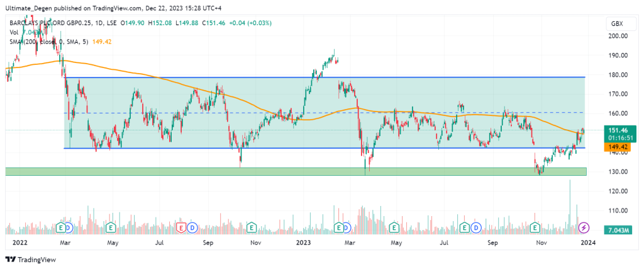The width and height of the screenshot is (644, 269).
Task: Click the purple lightning bolt event icon
Action: point(584,227)
